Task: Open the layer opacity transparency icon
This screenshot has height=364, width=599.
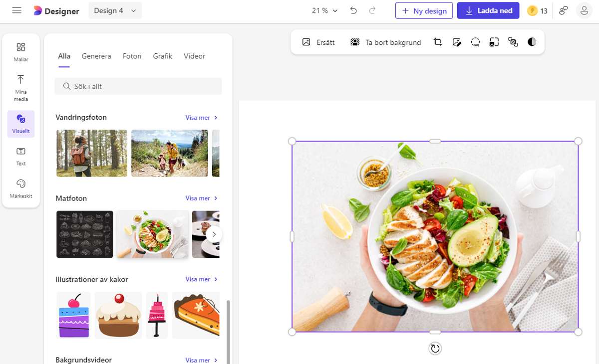Action: [x=513, y=42]
